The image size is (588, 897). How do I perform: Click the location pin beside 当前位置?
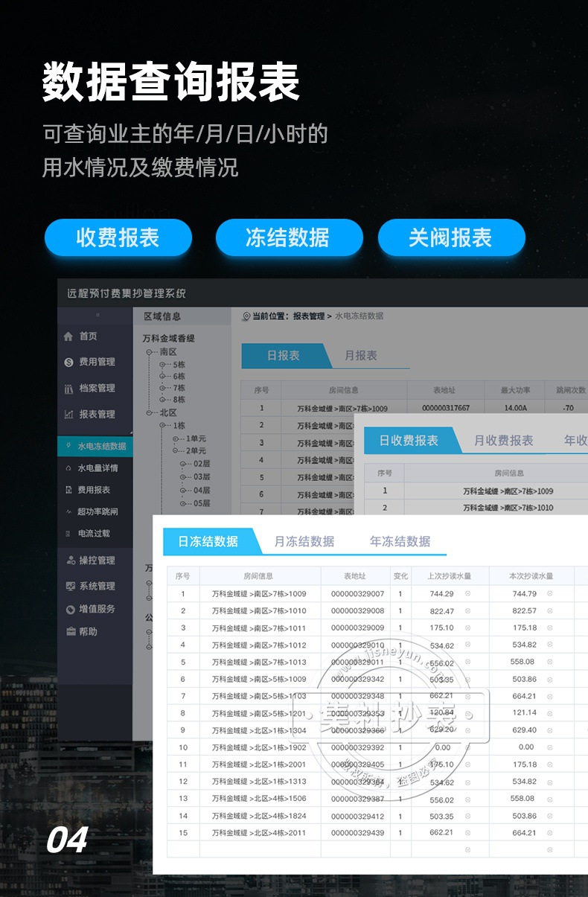pos(246,316)
